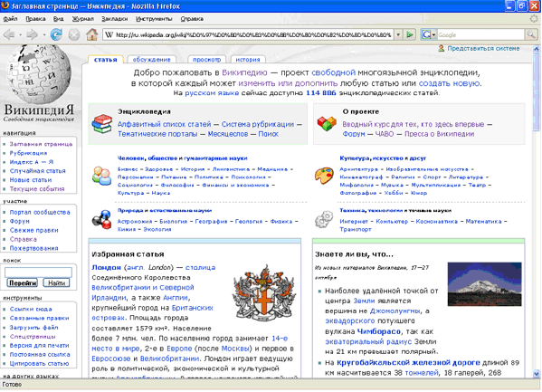Reload the page with the refresh icon
This screenshot has height=392, width=542.
56,34
